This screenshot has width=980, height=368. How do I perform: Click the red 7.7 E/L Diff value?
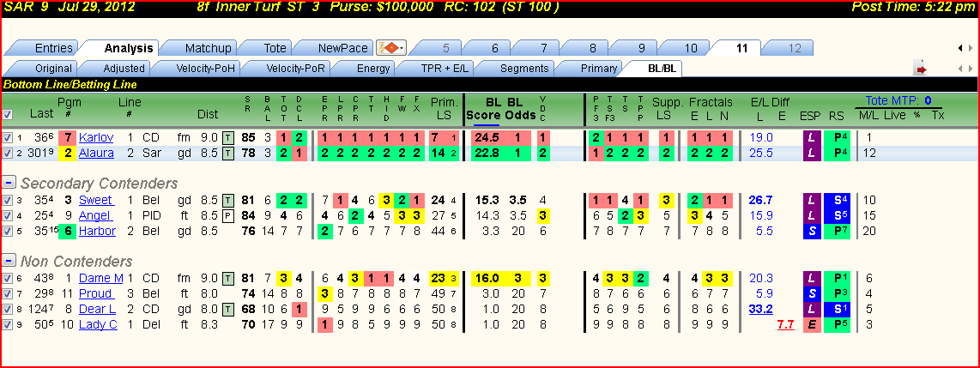[785, 324]
